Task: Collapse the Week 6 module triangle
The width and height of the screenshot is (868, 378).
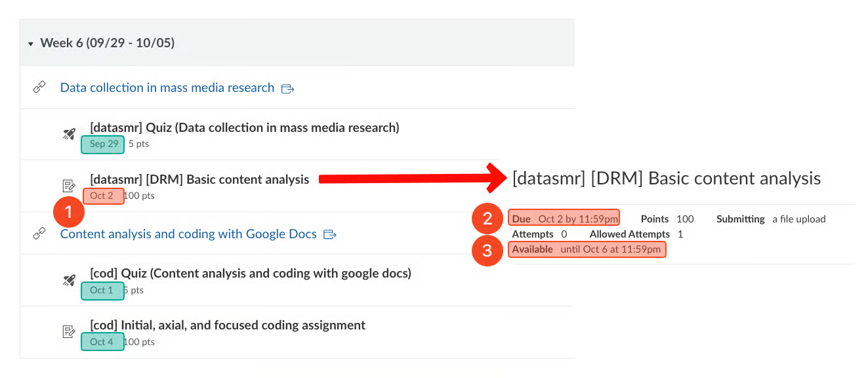Action: [30, 44]
